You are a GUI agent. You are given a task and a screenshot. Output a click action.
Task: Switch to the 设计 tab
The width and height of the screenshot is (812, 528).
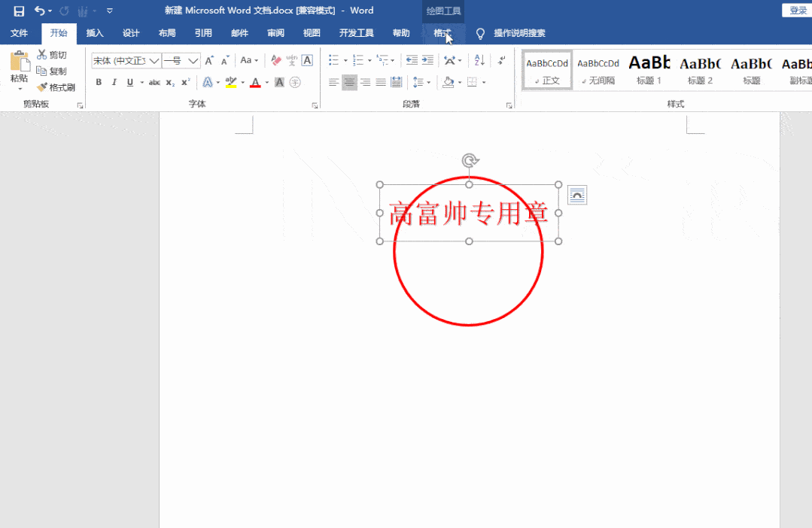[x=131, y=33]
